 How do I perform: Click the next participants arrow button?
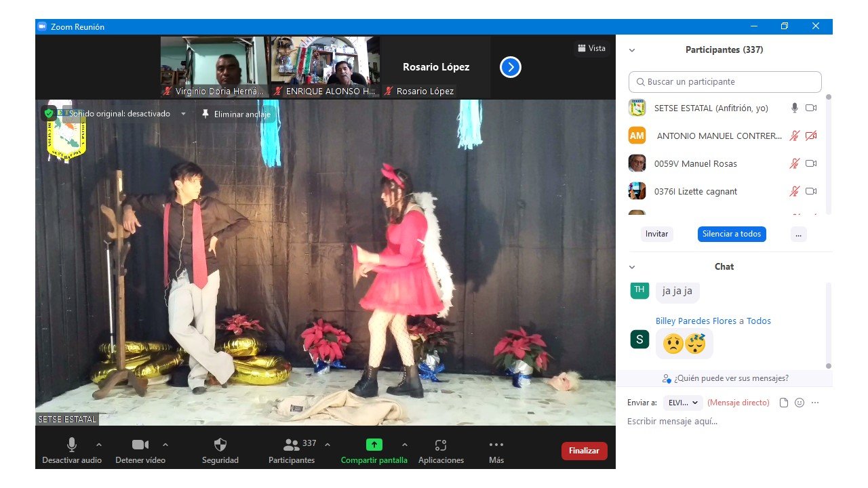click(510, 67)
